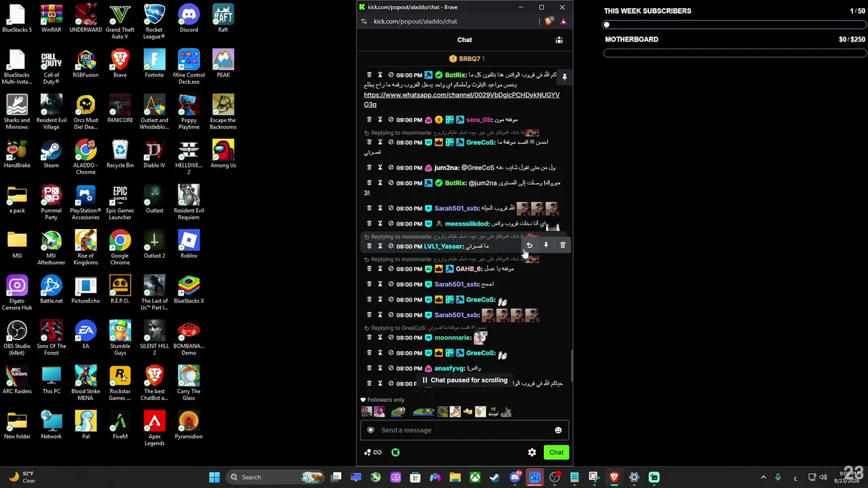
Task: Open FiveM desktop shortcut
Action: tap(120, 426)
